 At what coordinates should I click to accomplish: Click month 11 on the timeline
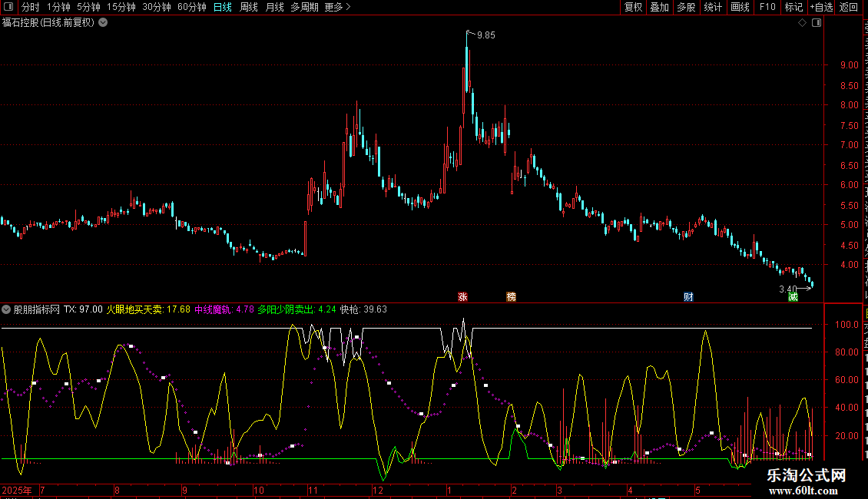(313, 490)
